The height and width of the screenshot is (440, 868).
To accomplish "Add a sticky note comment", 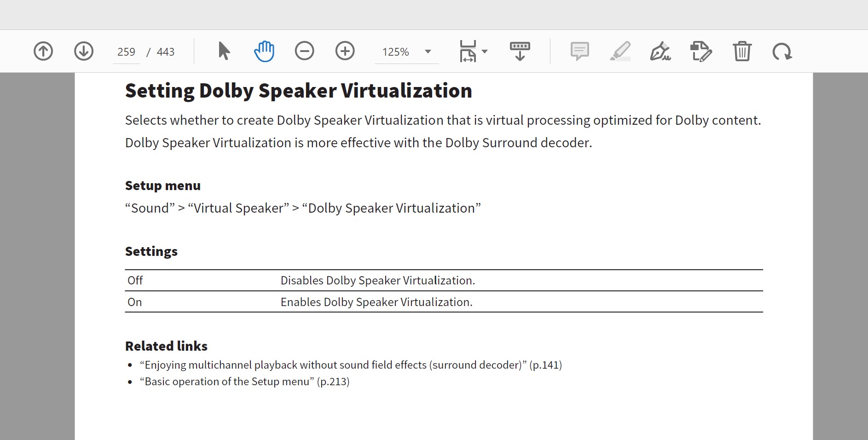I will [579, 51].
